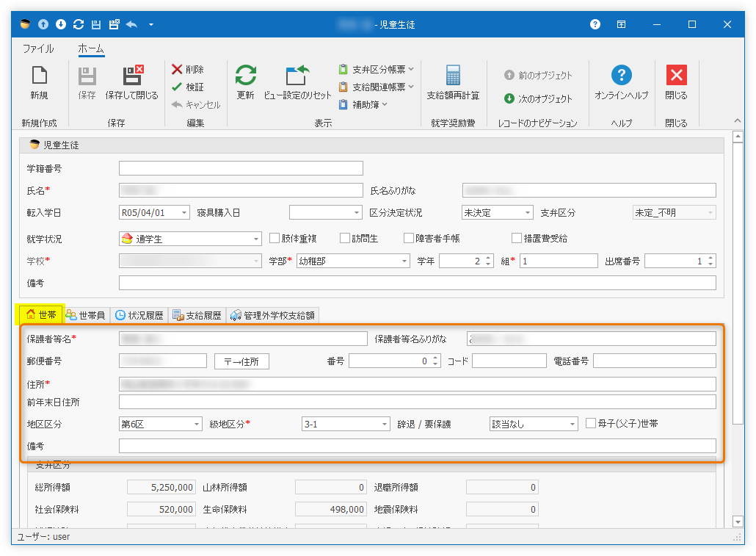756x556 pixels.
Task: Click the previous record arrow in title bar
Action: pyautogui.click(x=43, y=24)
